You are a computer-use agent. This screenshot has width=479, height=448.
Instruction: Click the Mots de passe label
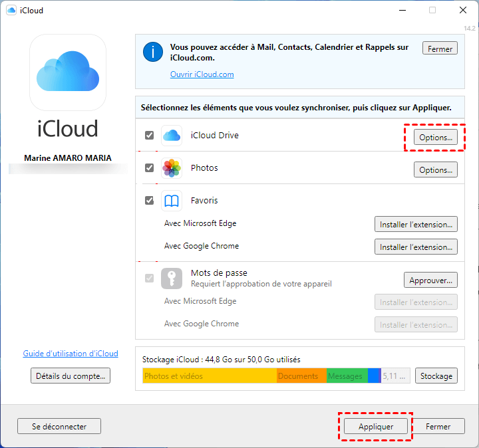tap(219, 273)
